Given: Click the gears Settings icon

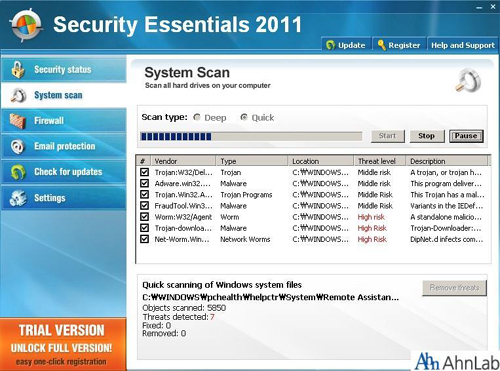Looking at the screenshot, I should point(18,198).
